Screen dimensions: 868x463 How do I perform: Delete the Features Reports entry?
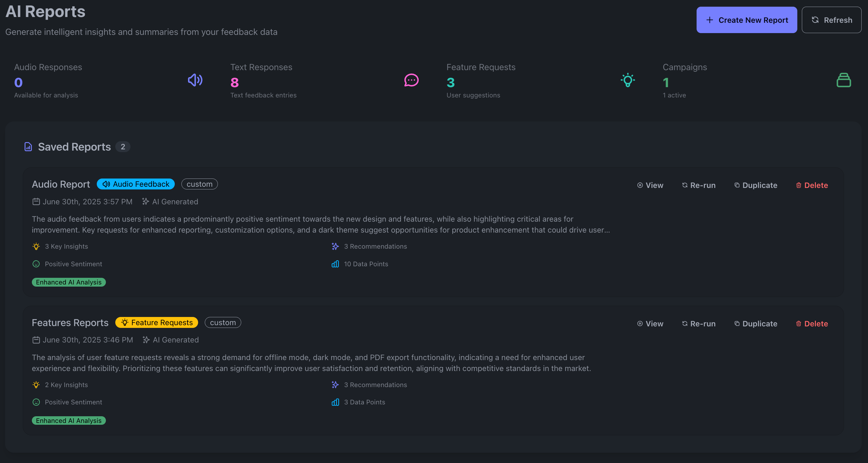(812, 324)
